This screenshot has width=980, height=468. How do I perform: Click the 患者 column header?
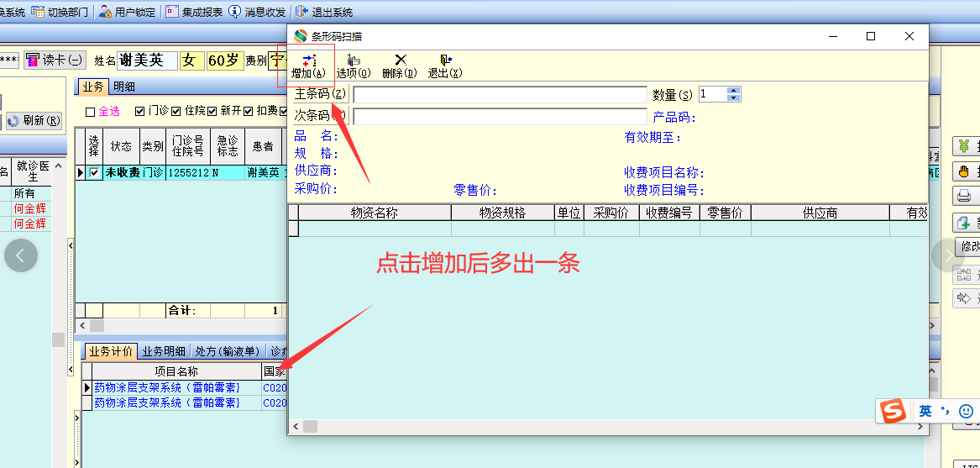[263, 146]
